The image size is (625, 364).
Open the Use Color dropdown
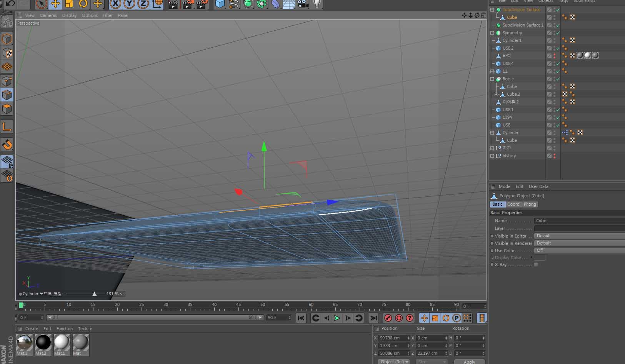(579, 250)
